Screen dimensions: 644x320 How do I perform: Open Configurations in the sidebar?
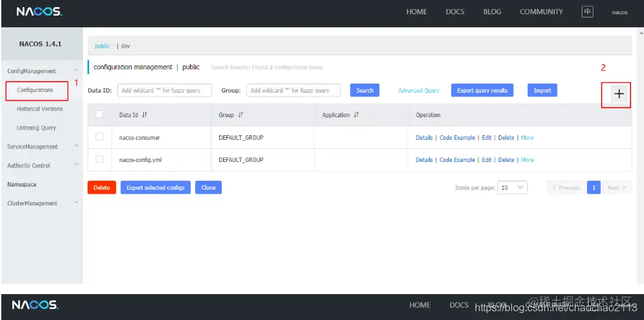click(35, 90)
